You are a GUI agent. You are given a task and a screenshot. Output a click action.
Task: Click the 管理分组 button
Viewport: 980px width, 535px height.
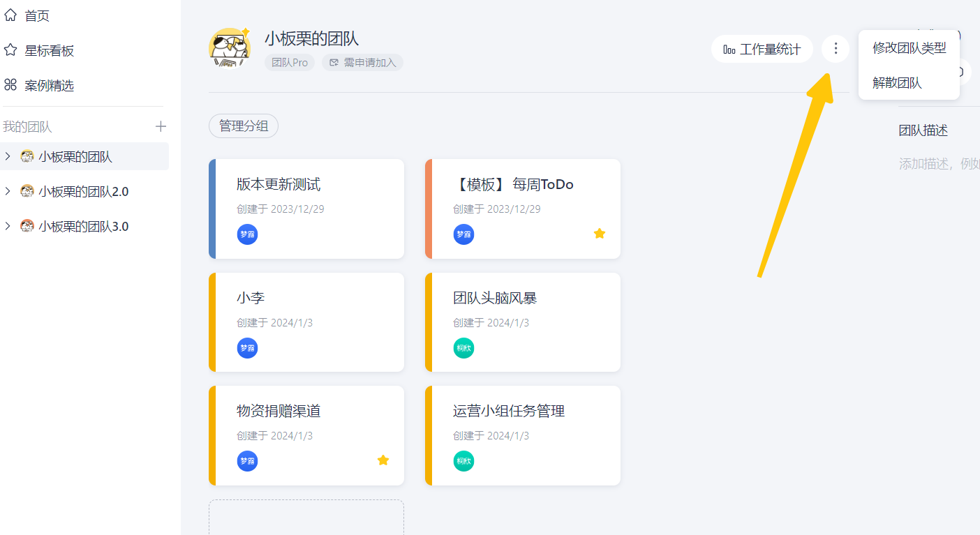[244, 126]
